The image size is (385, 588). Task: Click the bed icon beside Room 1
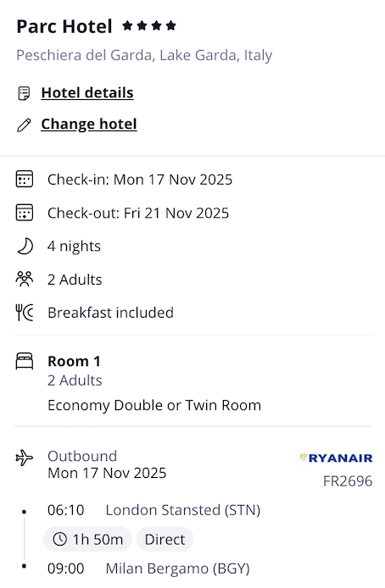[25, 361]
